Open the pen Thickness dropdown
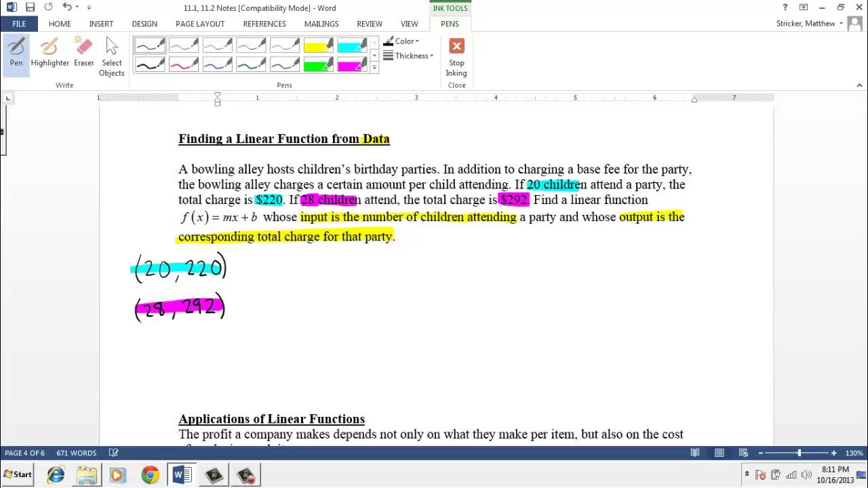The height and width of the screenshot is (488, 868). [408, 56]
